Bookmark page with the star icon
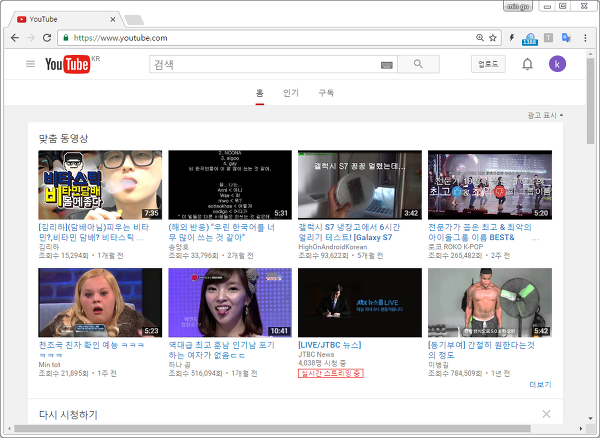Viewport: 600px width, 438px height. (493, 38)
